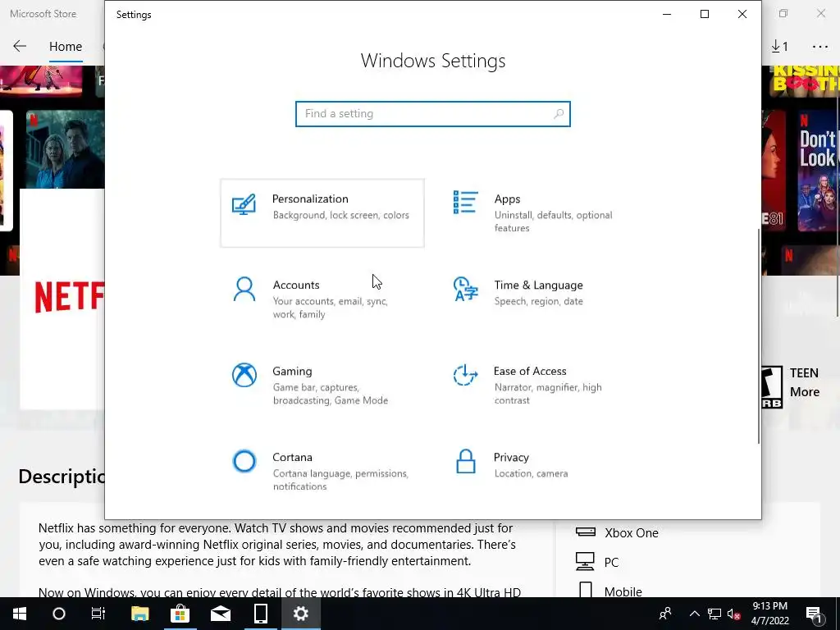
Task: Open the Cortana settings heading
Action: point(292,457)
